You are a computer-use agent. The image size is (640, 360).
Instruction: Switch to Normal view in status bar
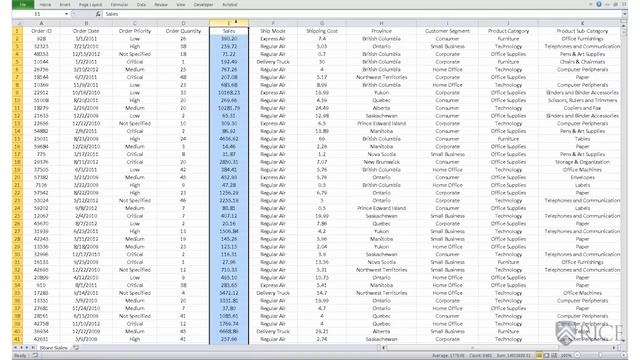pos(539,356)
